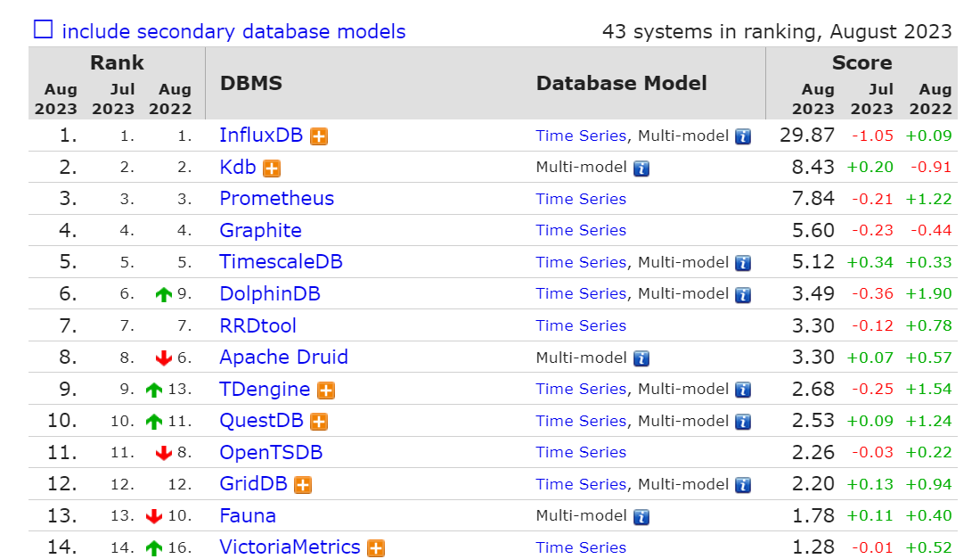Open the Fauna link

248,515
